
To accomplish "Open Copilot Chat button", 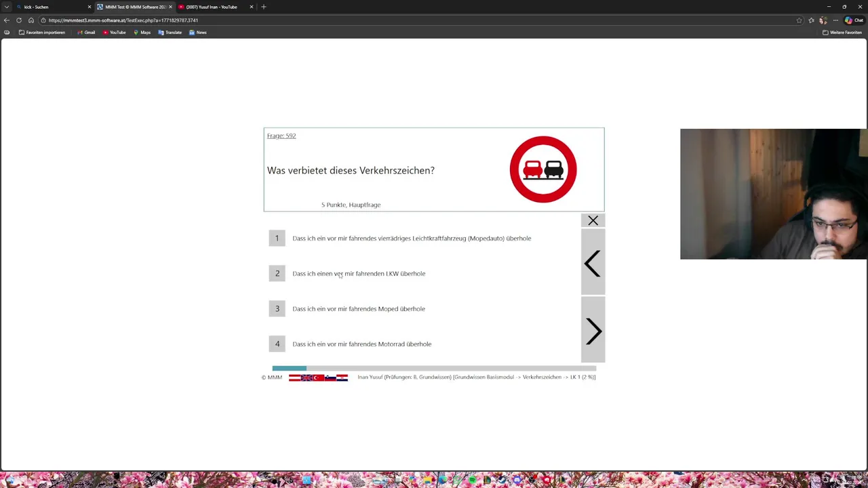I will (854, 20).
